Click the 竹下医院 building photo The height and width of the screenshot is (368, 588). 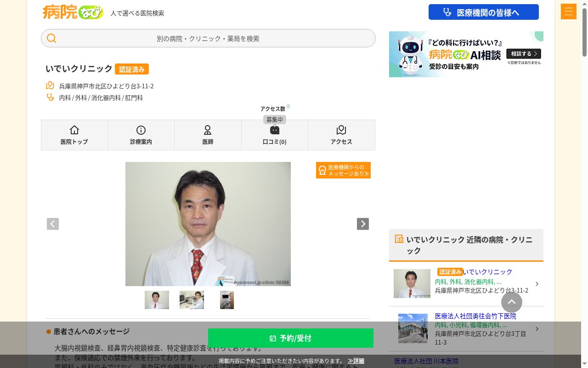point(413,328)
